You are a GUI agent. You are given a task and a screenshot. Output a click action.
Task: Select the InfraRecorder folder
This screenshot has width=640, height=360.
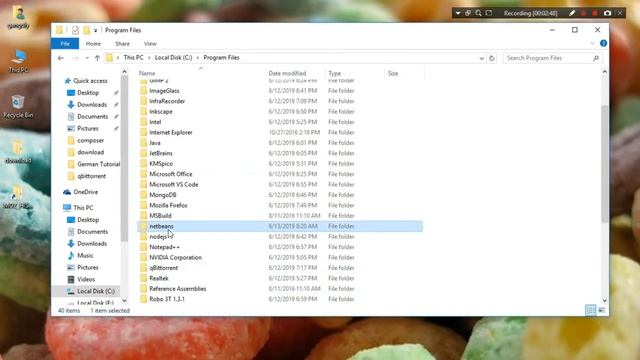(167, 101)
